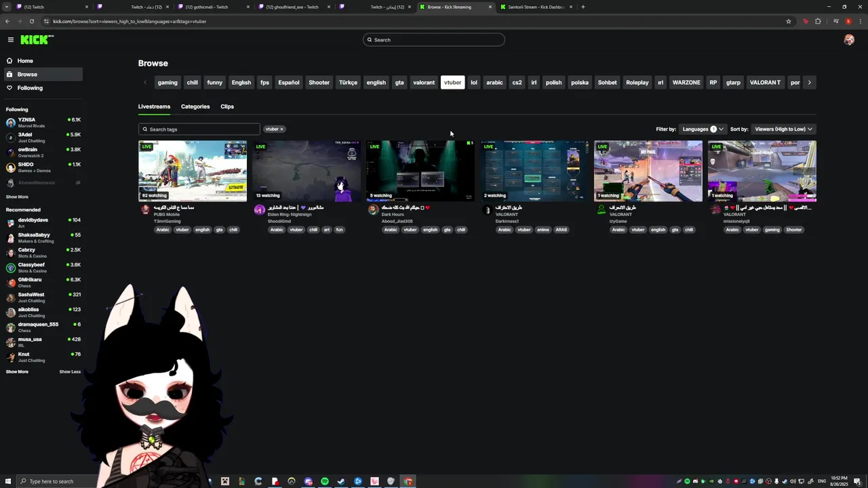Toggle the Roleplay tag filter
The width and height of the screenshot is (868, 488).
(637, 83)
